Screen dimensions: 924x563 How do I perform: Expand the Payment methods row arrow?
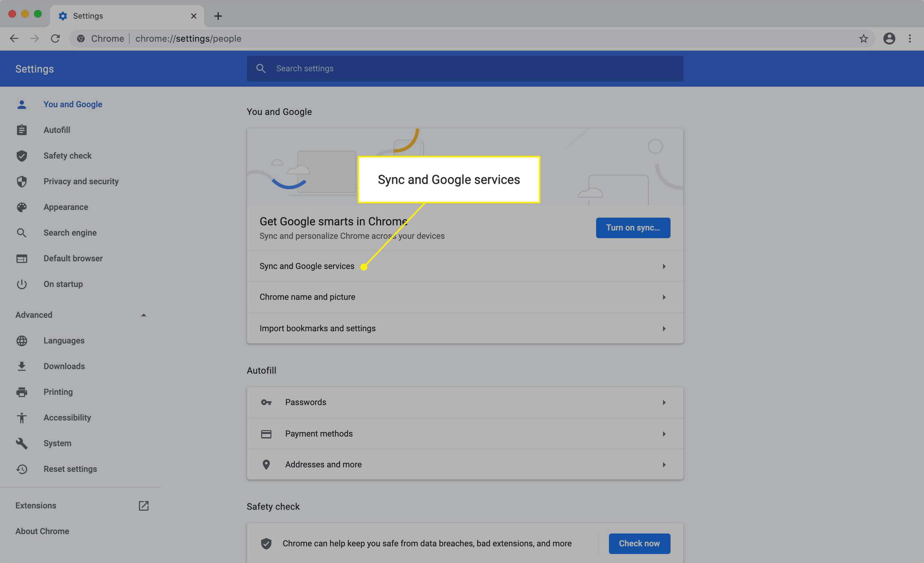point(664,434)
